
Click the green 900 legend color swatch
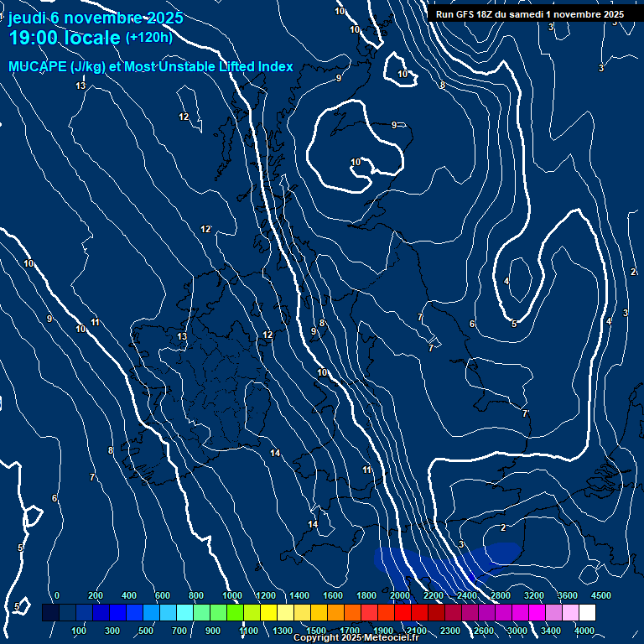pos(218,613)
